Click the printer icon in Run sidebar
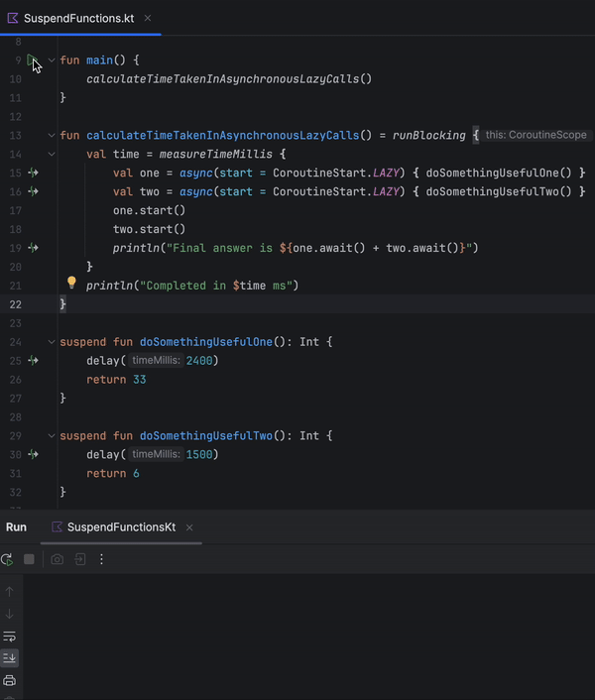 10,680
